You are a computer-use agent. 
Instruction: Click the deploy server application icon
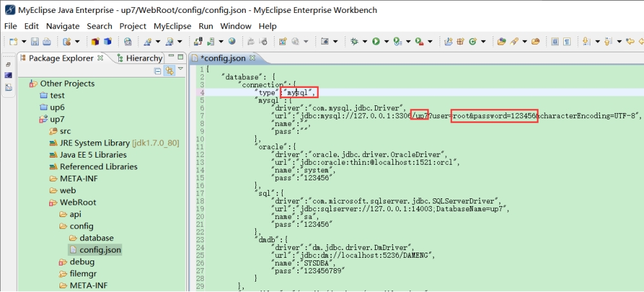[199, 41]
